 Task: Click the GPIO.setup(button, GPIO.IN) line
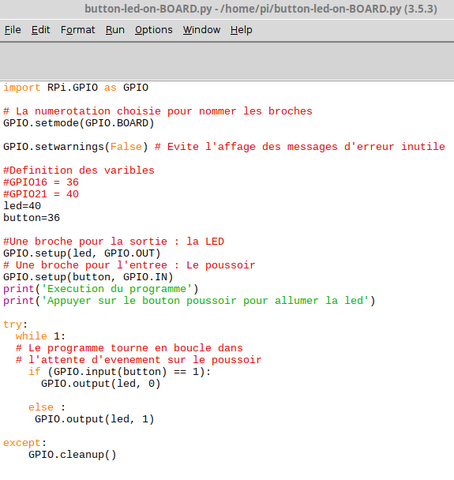88,277
